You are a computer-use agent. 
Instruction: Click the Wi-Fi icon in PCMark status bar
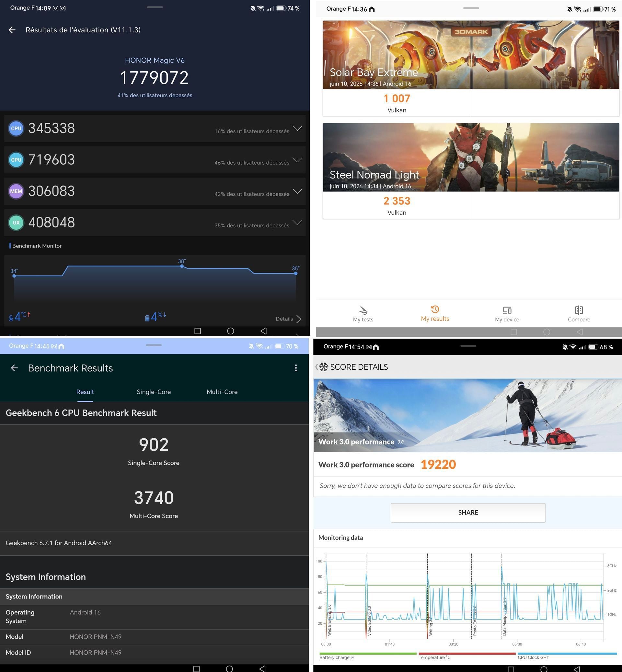[x=573, y=347]
